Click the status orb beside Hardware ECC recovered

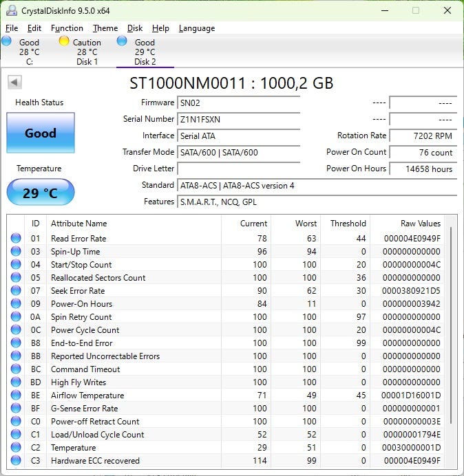tap(16, 461)
